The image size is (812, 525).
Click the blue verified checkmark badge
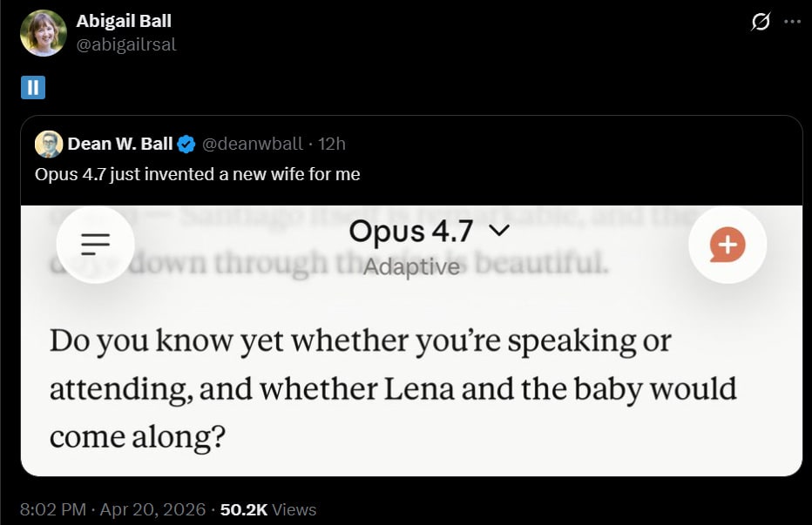tap(186, 145)
